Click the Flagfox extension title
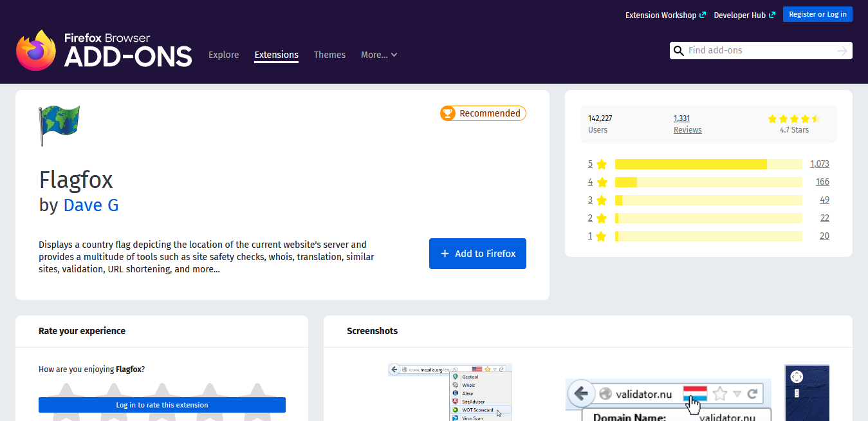 pyautogui.click(x=76, y=179)
